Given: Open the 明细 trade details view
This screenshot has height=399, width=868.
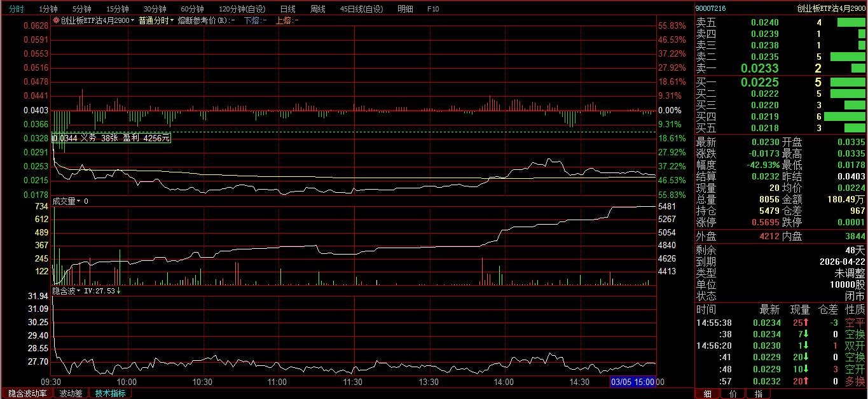Looking at the screenshot, I should 404,9.
